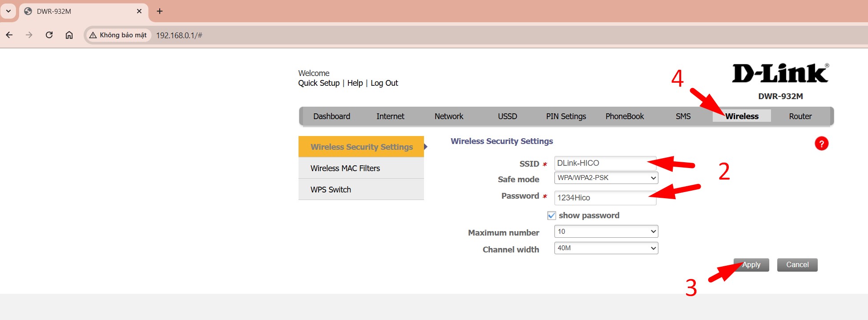The width and height of the screenshot is (868, 320).
Task: Select Wireless MAC Filters in sidebar
Action: coord(345,168)
